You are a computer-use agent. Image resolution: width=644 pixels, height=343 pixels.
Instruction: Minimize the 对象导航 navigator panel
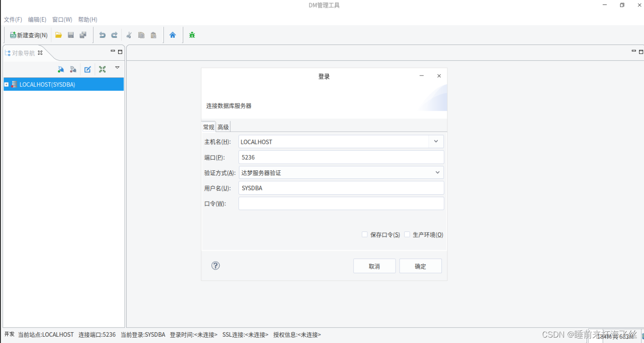pos(113,52)
